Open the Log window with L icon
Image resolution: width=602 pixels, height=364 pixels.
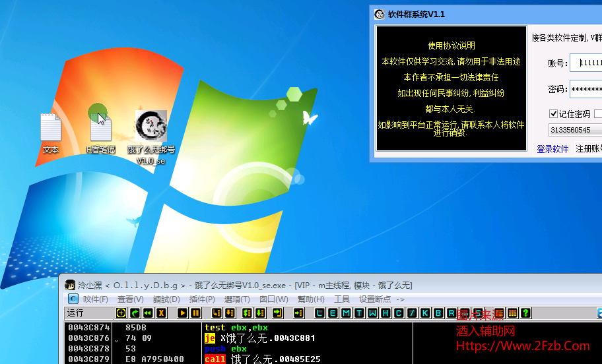point(319,313)
